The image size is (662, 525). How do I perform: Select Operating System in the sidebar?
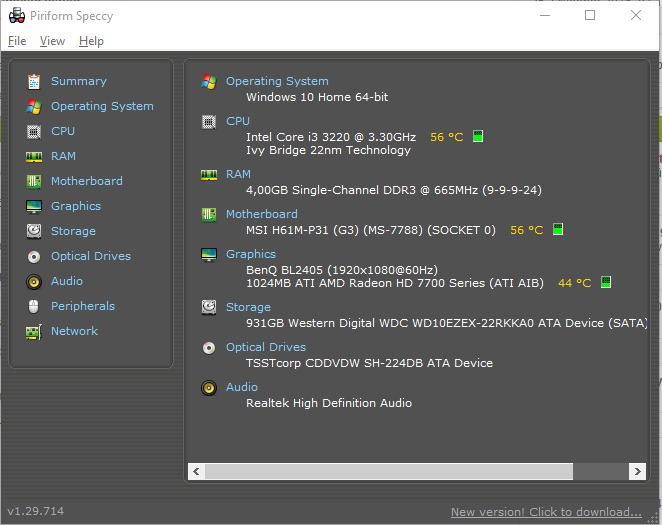tap(102, 106)
